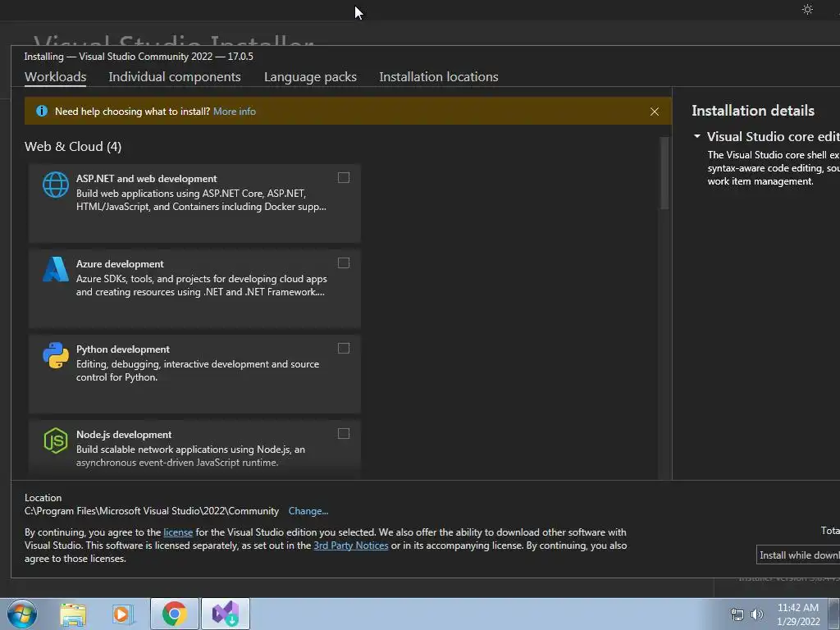Click the Python development card title
The height and width of the screenshot is (630, 840).
coord(123,349)
